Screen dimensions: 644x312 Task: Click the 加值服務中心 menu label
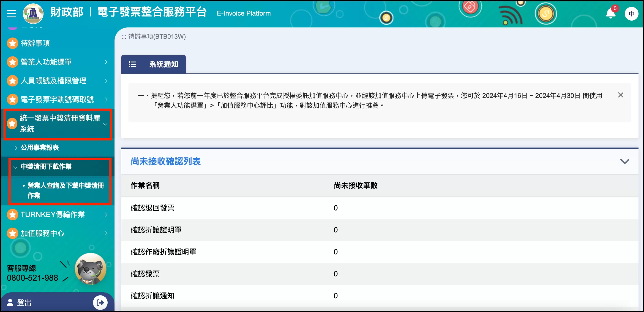(43, 233)
